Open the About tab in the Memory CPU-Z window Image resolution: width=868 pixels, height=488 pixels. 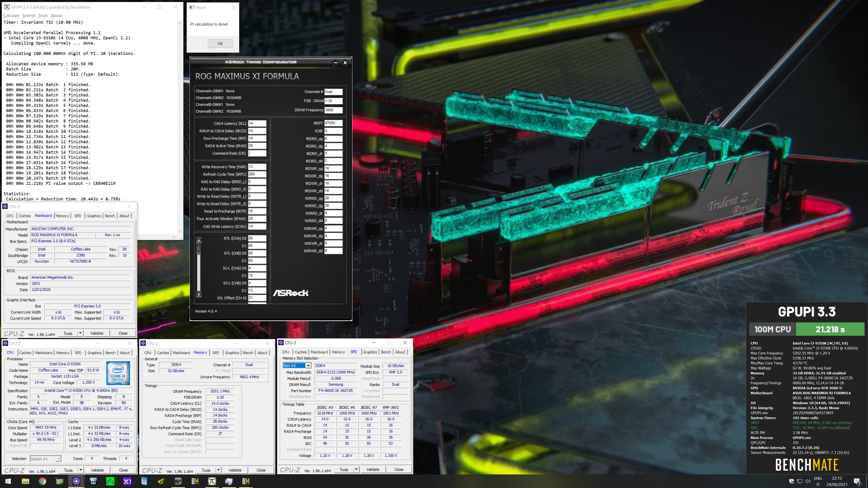[262, 353]
